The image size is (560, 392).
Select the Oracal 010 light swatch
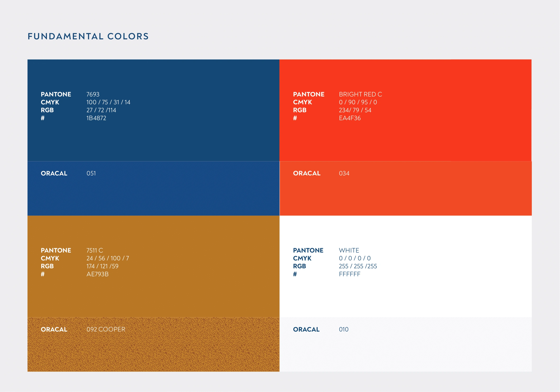point(405,344)
